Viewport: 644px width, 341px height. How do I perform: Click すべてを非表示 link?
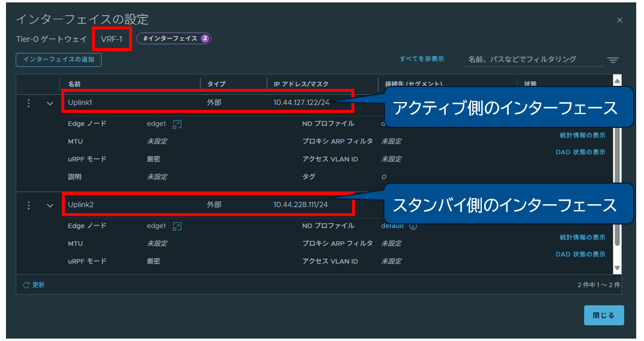[x=422, y=59]
